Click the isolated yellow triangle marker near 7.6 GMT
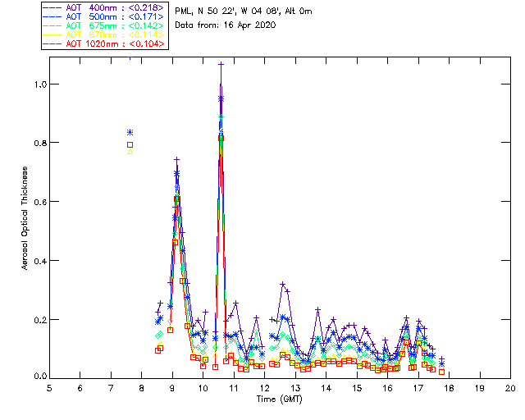Viewport: 525px width, 420px height. (x=130, y=152)
